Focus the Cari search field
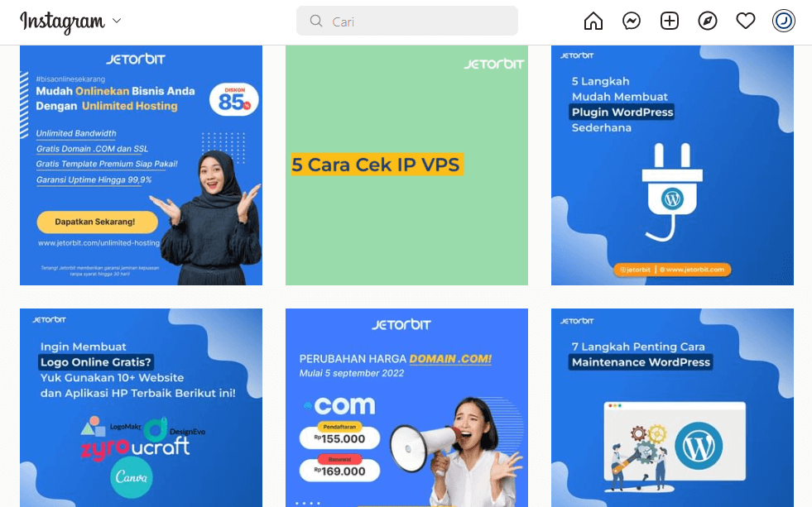812x507 pixels. click(407, 21)
